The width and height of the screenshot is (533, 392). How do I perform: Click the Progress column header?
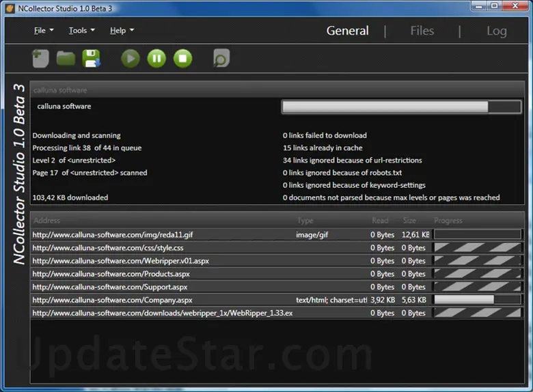pyautogui.click(x=448, y=221)
